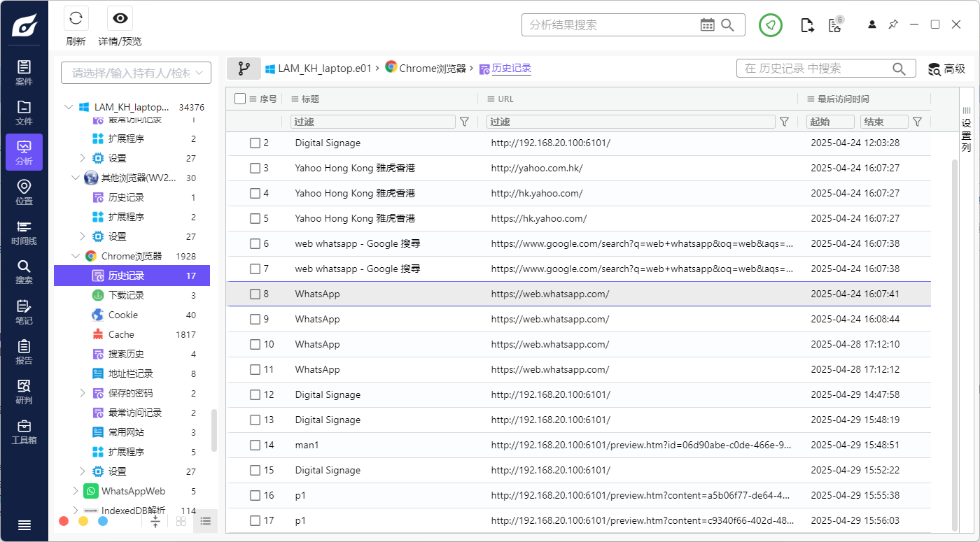
Task: Switch to grid view icon at tree bottom
Action: point(181,521)
